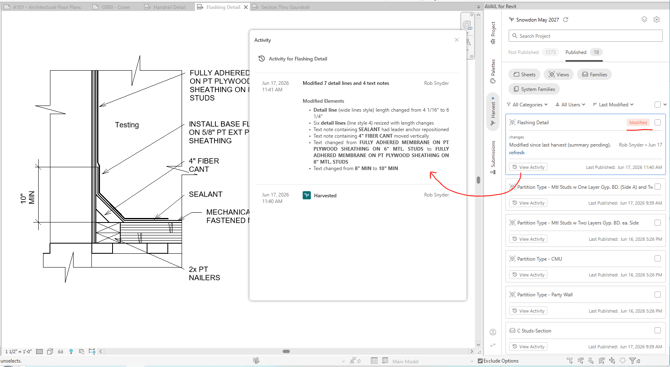Image resolution: width=670 pixels, height=367 pixels.
Task: Click the select links icon in status bar
Action: coord(570,361)
